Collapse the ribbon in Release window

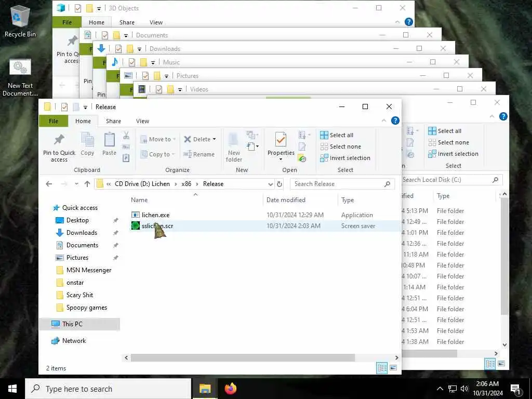[x=384, y=121]
